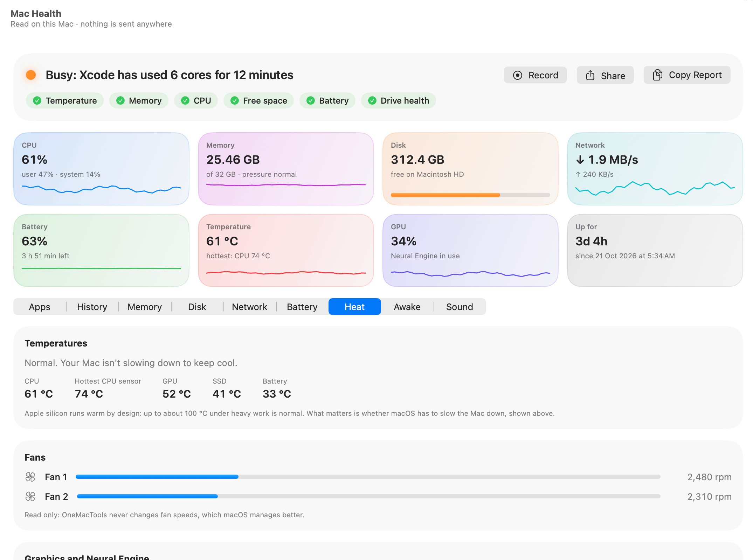This screenshot has height=560, width=753.
Task: Select the Battery status chip
Action: 327,101
